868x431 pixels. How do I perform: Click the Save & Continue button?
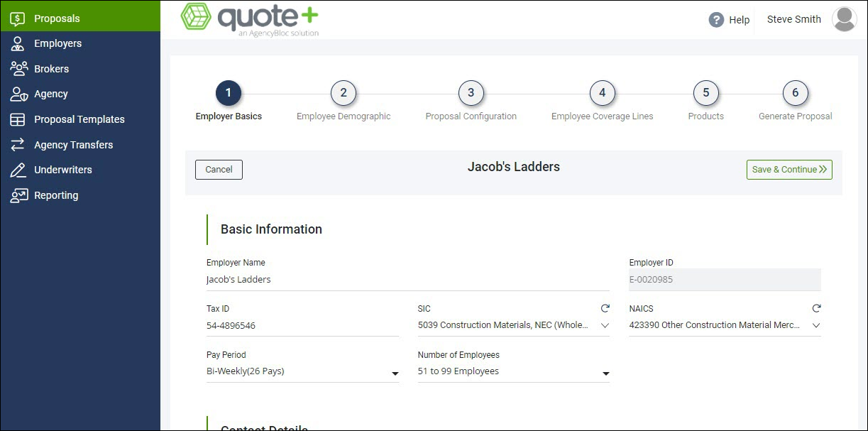tap(789, 170)
